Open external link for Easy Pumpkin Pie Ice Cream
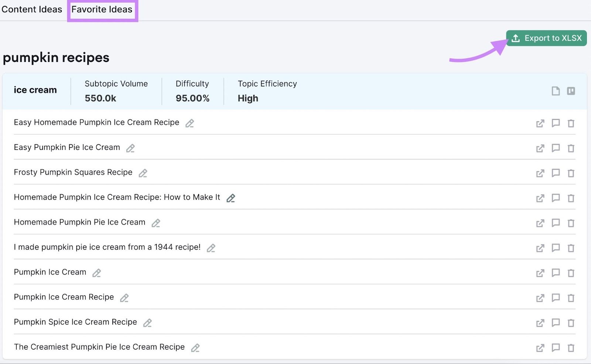Viewport: 591px width, 364px height. pos(540,148)
